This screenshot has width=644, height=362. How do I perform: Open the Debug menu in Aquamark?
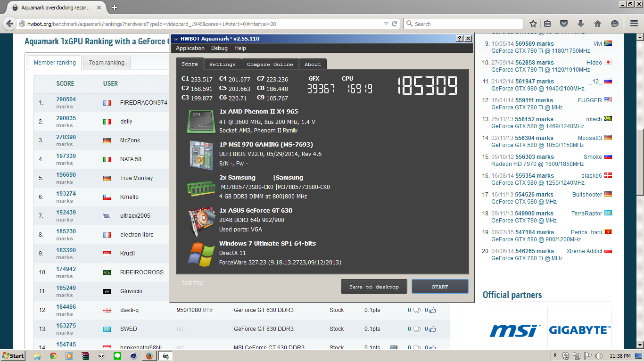coord(219,48)
